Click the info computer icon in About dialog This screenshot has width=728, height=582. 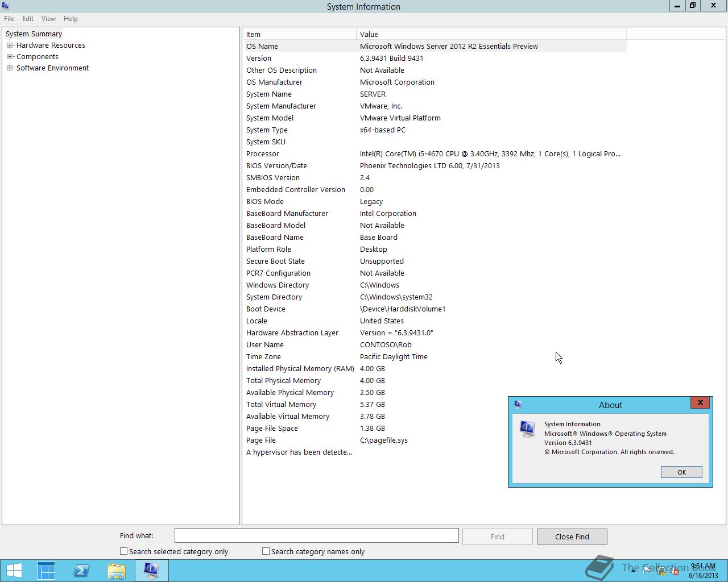coord(527,429)
